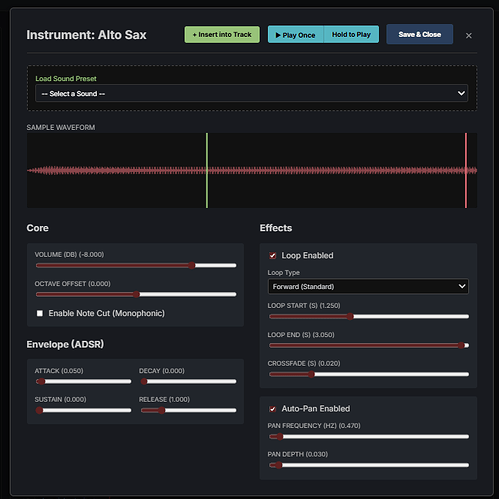
Task: Adjust the Pan Frequency slider
Action: point(369,436)
